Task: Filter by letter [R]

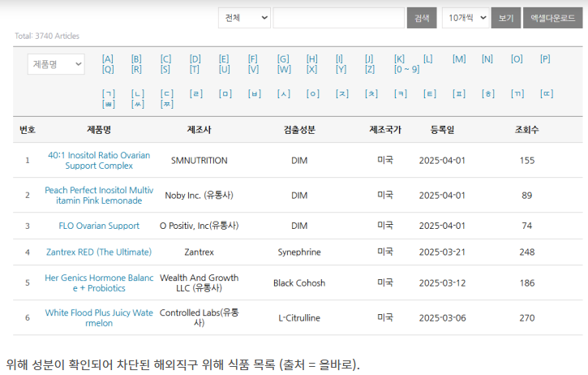Action: point(136,70)
